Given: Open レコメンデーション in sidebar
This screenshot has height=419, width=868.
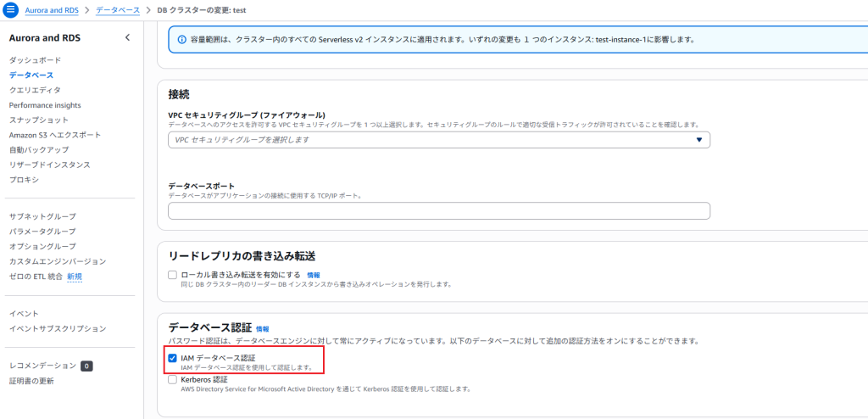Looking at the screenshot, I should (42, 366).
